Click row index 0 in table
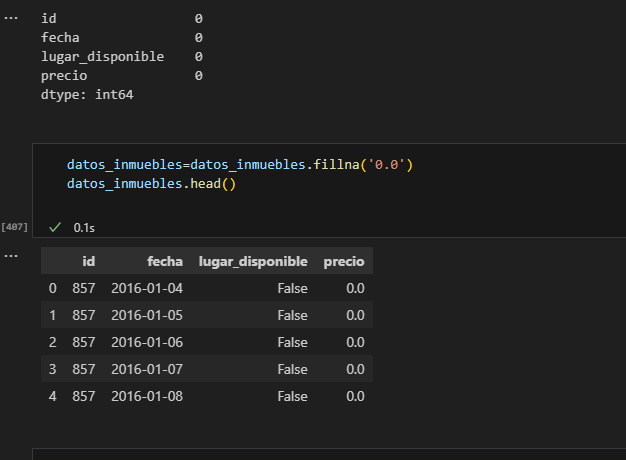The width and height of the screenshot is (626, 460). click(53, 288)
